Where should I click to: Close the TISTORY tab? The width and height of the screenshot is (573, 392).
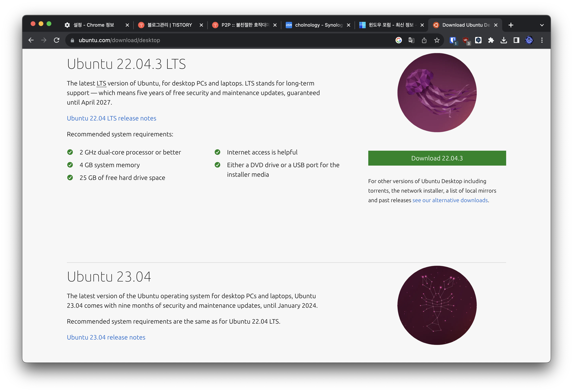201,25
